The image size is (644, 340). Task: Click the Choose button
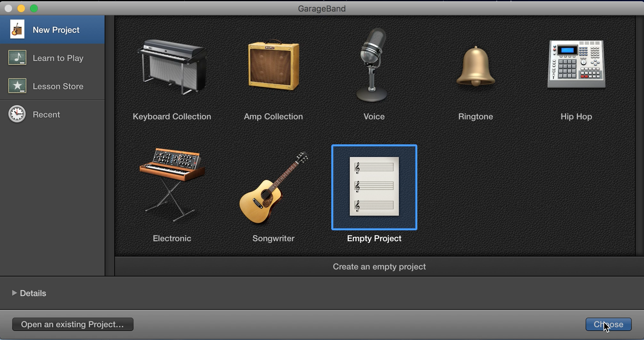608,324
